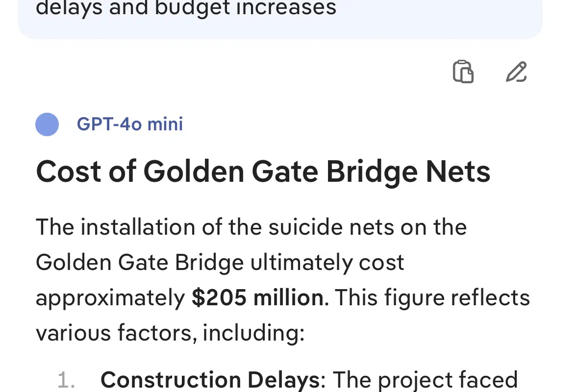Click Golden Gate Bridge in the paragraph
578x392 pixels.
click(140, 263)
